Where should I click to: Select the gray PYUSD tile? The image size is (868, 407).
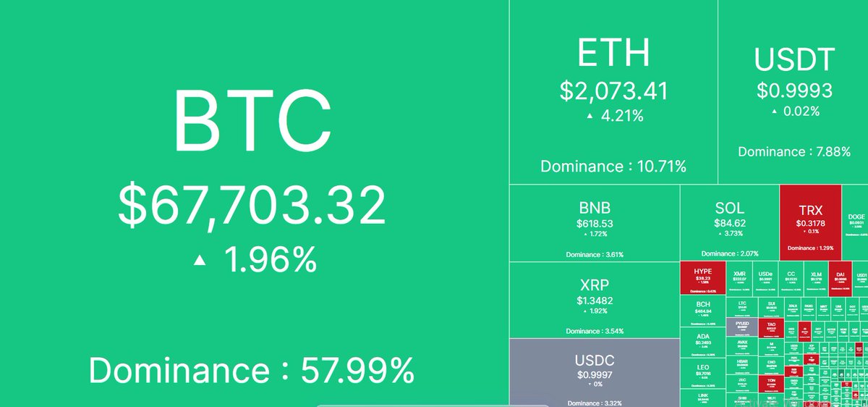741,327
